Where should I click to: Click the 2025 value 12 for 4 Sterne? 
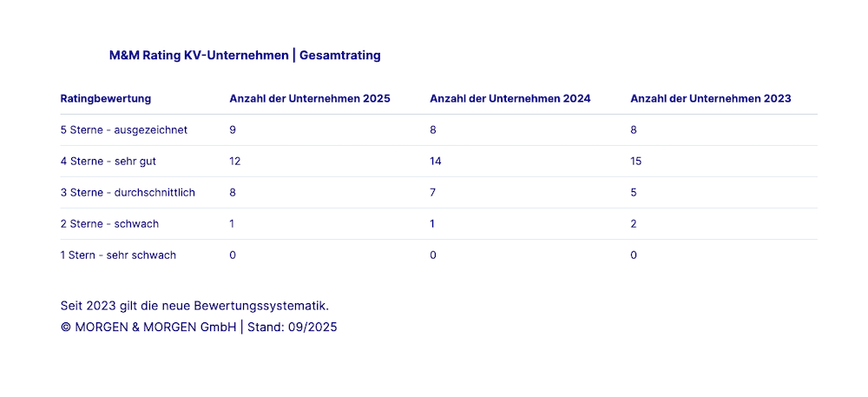coord(235,162)
